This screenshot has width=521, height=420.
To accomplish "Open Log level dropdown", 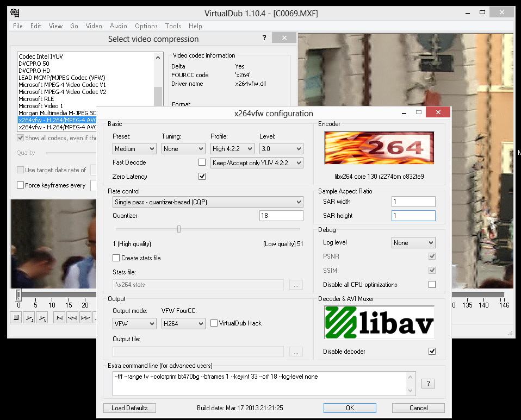I will (x=413, y=243).
